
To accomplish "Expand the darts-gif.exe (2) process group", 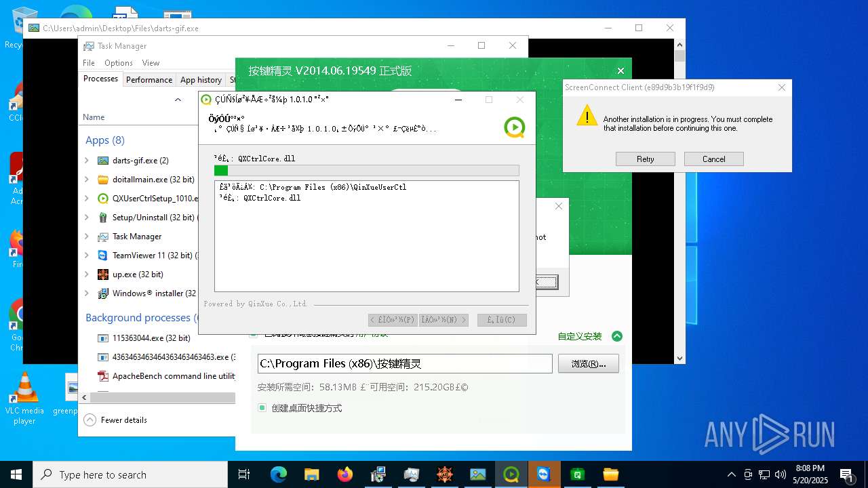I will pos(87,161).
